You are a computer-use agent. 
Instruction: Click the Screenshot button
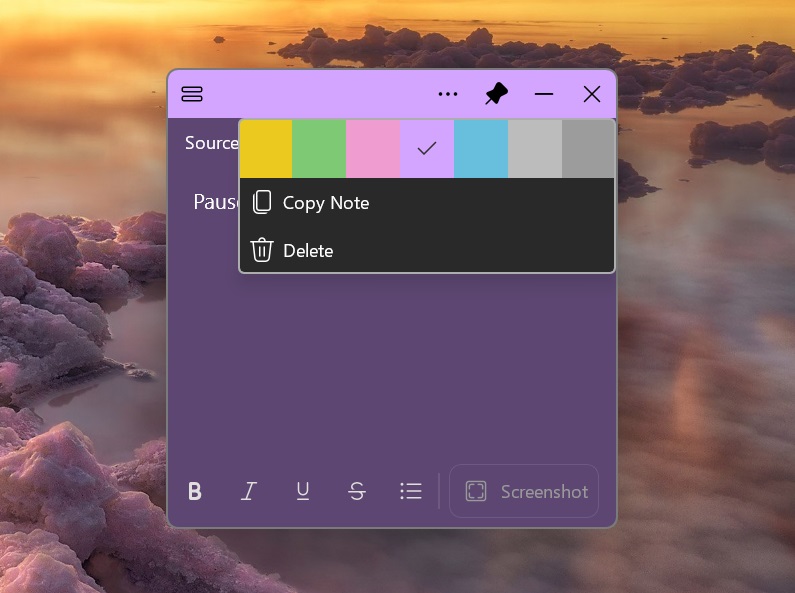click(x=524, y=491)
